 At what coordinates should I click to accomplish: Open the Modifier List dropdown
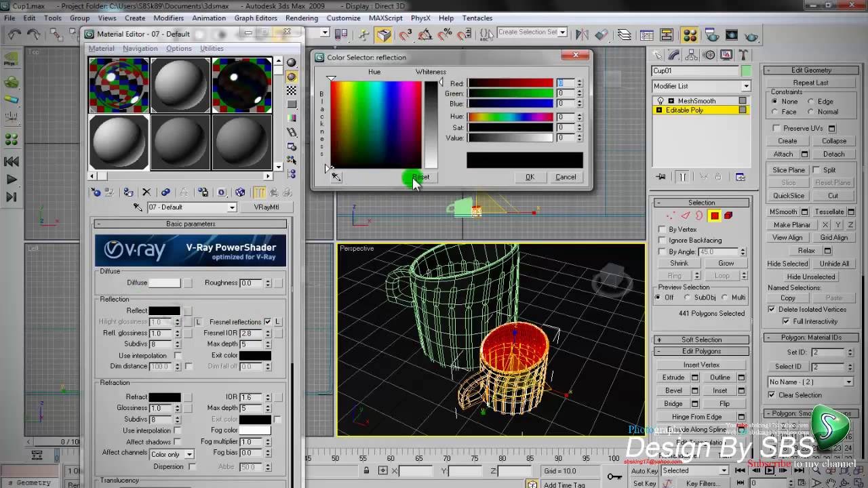pos(701,86)
